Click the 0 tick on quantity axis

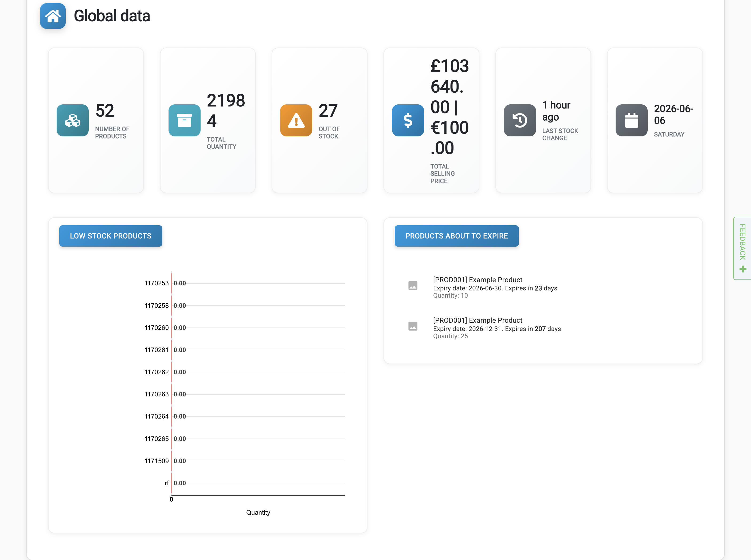coord(171,499)
